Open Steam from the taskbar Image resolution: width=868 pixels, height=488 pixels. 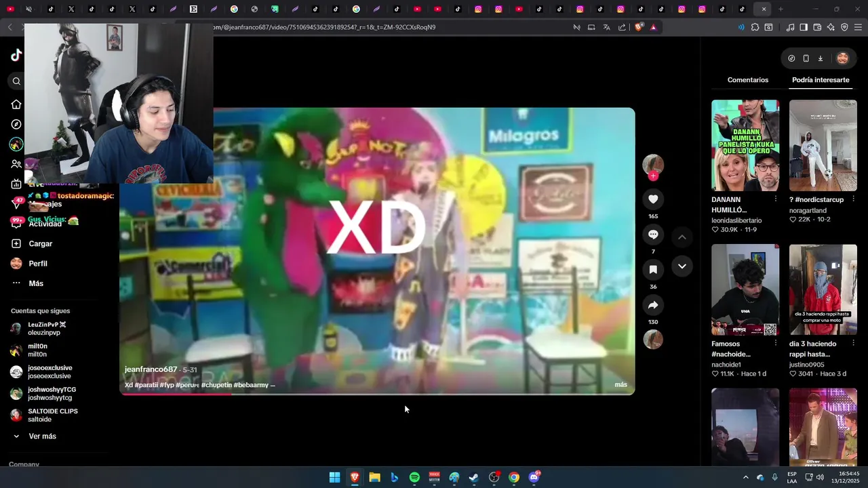[474, 477]
